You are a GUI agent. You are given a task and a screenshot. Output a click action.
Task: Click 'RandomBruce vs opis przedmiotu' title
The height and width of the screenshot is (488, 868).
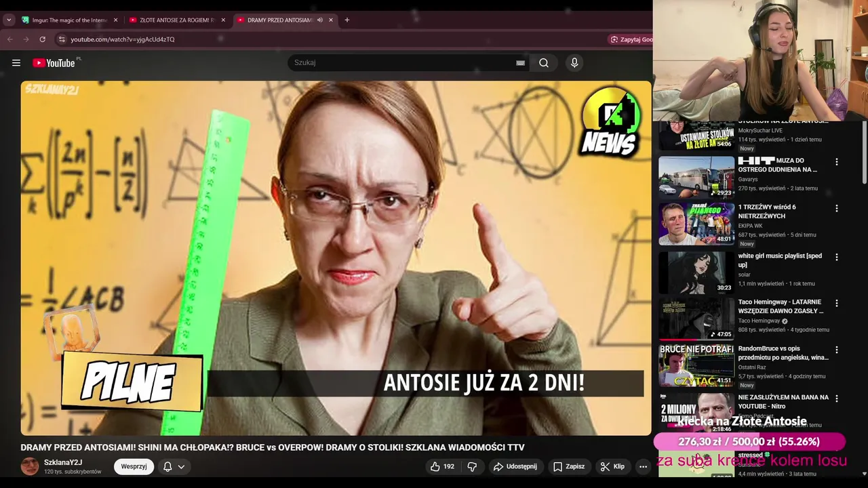click(783, 353)
